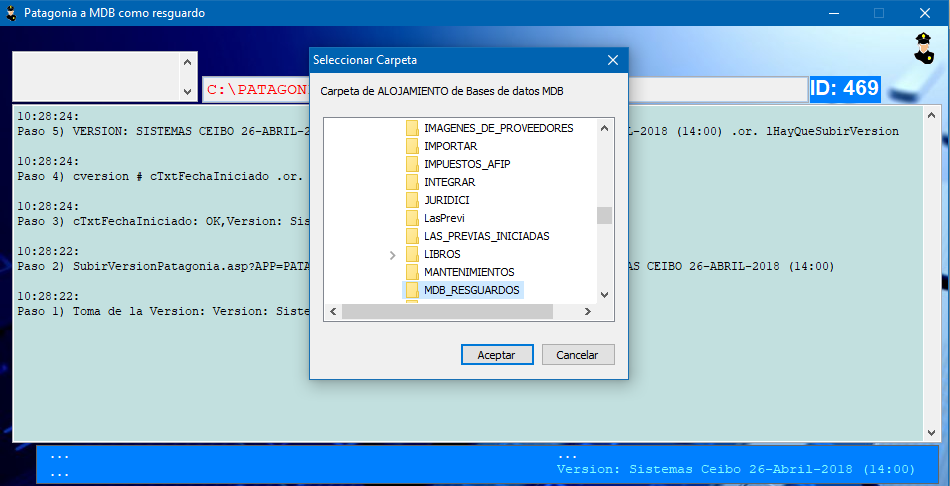950x486 pixels.
Task: Click the Paso 4) cversion log line
Action: point(160,176)
